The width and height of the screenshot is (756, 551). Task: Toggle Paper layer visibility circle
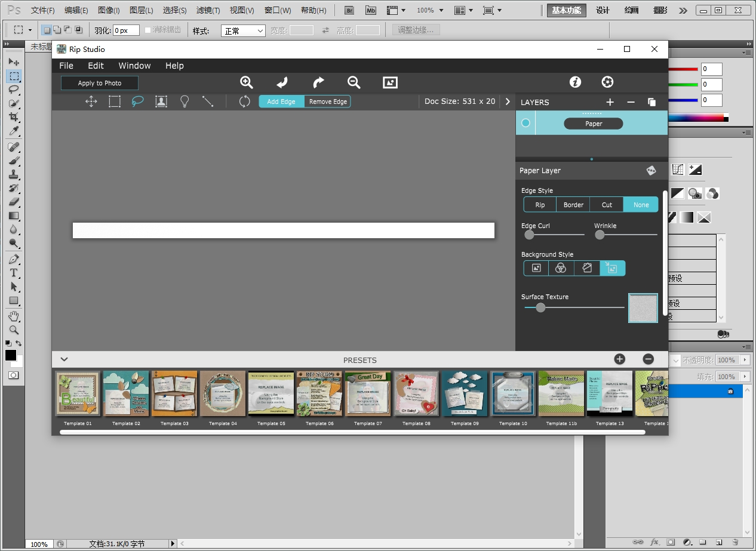click(525, 123)
